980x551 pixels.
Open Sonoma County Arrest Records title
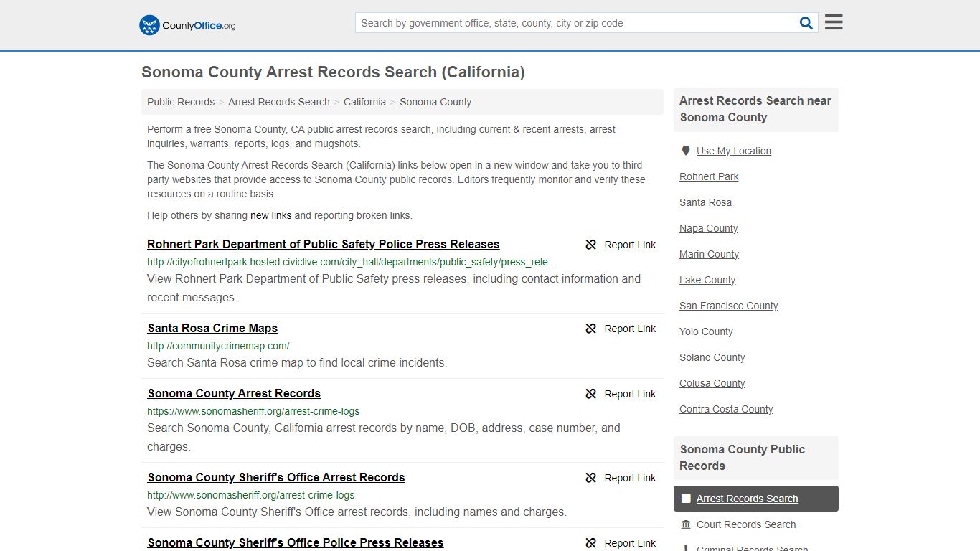pyautogui.click(x=234, y=393)
